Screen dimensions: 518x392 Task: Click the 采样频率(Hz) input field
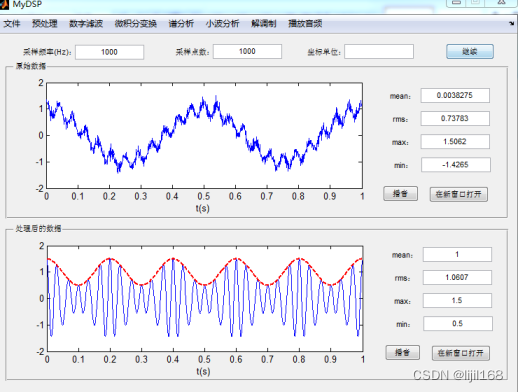(x=110, y=52)
